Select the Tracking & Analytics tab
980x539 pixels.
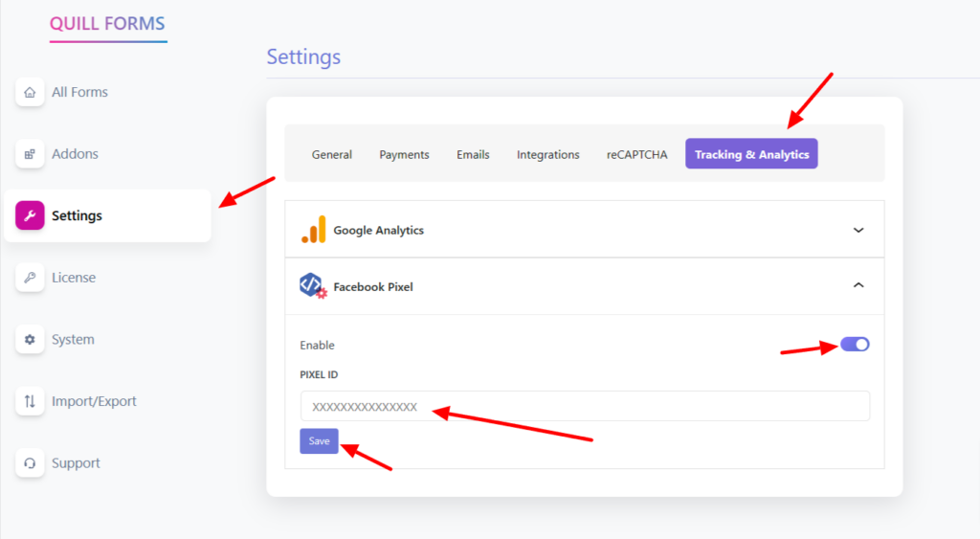point(751,154)
